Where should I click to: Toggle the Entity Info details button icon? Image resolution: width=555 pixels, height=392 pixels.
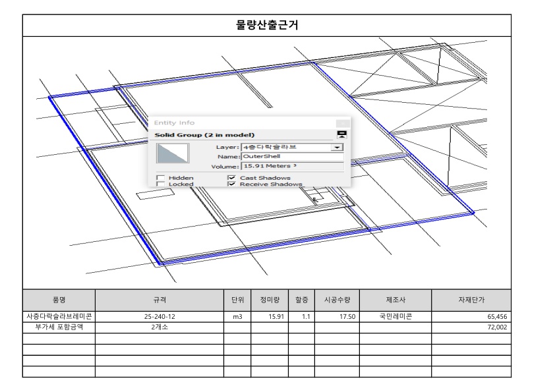(342, 134)
